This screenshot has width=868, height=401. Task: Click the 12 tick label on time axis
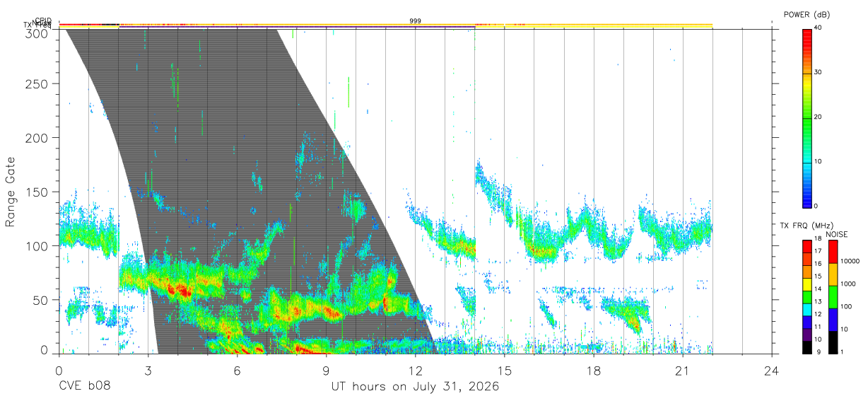[x=415, y=371]
